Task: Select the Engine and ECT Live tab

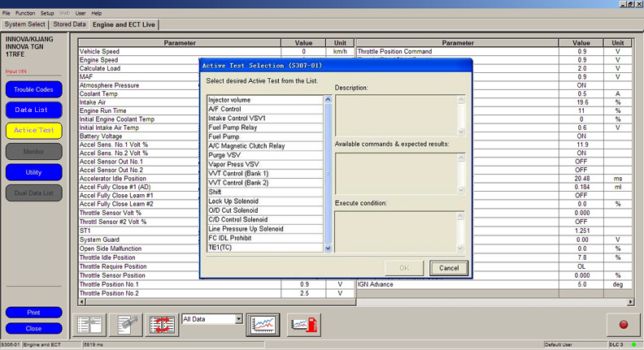Action: coord(124,24)
